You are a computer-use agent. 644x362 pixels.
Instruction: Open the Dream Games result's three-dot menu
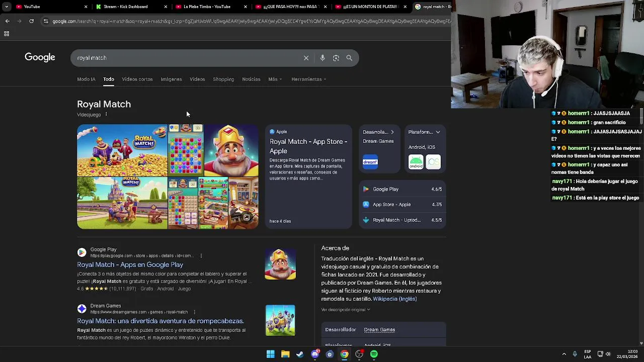point(194,312)
